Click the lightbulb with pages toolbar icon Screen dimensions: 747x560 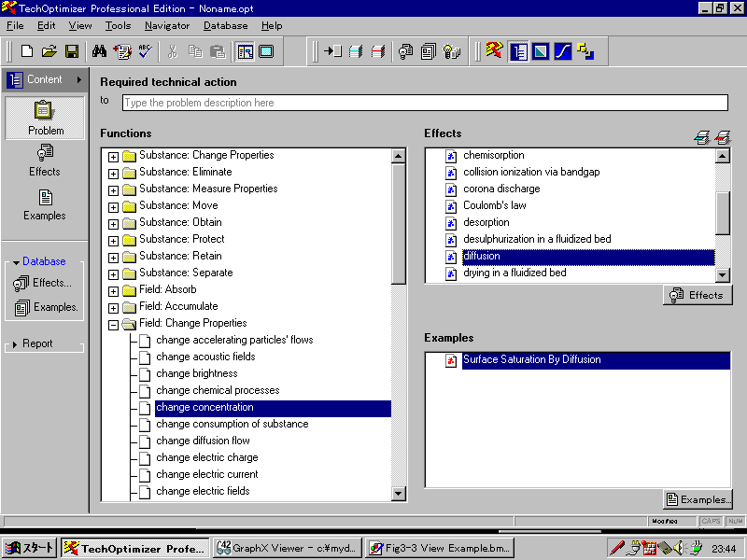point(405,51)
